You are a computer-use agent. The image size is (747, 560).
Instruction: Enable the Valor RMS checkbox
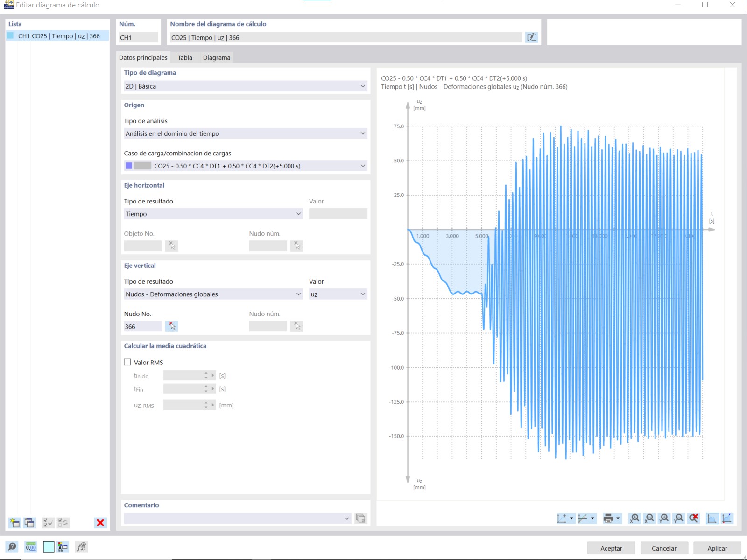(127, 362)
